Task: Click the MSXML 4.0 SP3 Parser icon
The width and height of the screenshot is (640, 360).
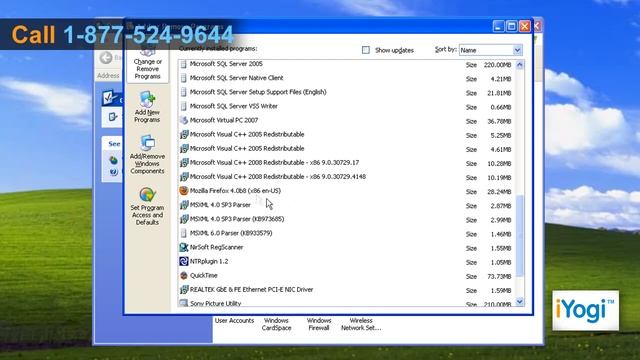Action: (x=184, y=205)
